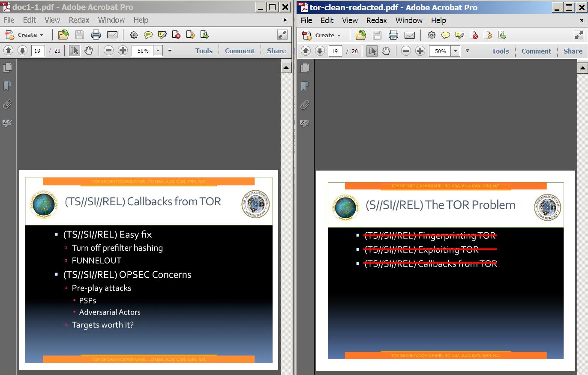Open file icon in tor-clean-redacted.pdf toolbar
The width and height of the screenshot is (588, 375).
pyautogui.click(x=360, y=35)
